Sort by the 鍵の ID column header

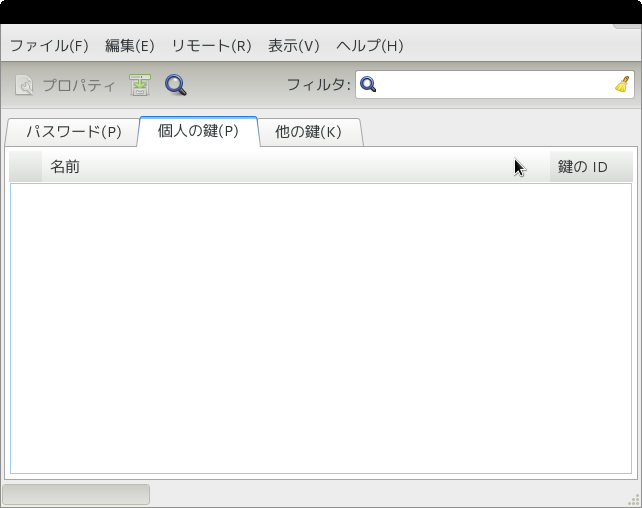tap(591, 167)
